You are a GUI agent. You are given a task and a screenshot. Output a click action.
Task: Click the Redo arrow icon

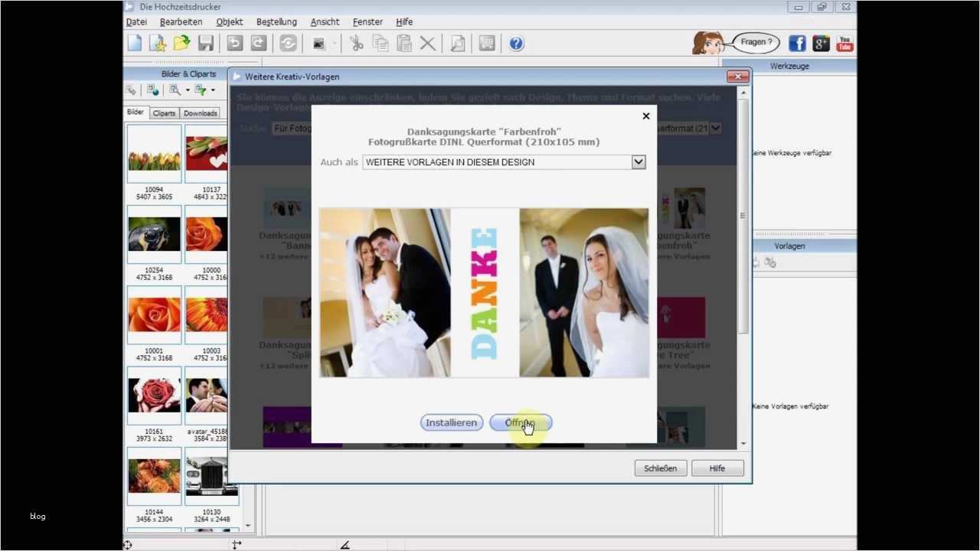257,44
